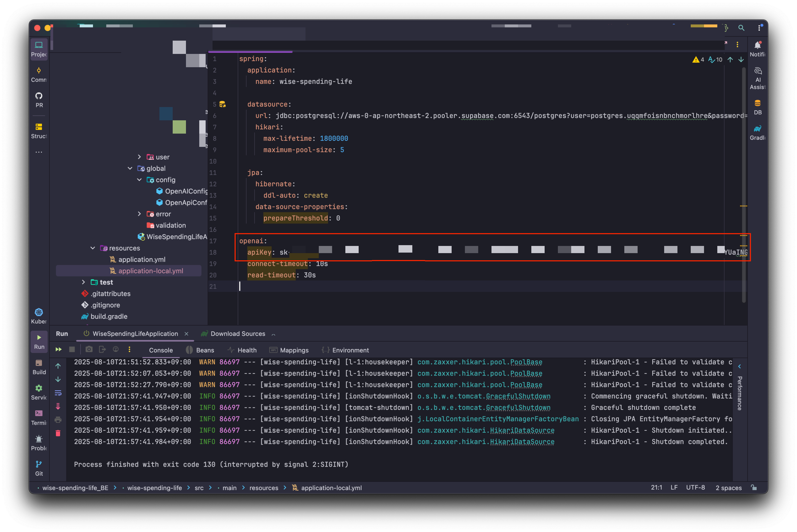
Task: Switch to Health tab
Action: tap(242, 350)
